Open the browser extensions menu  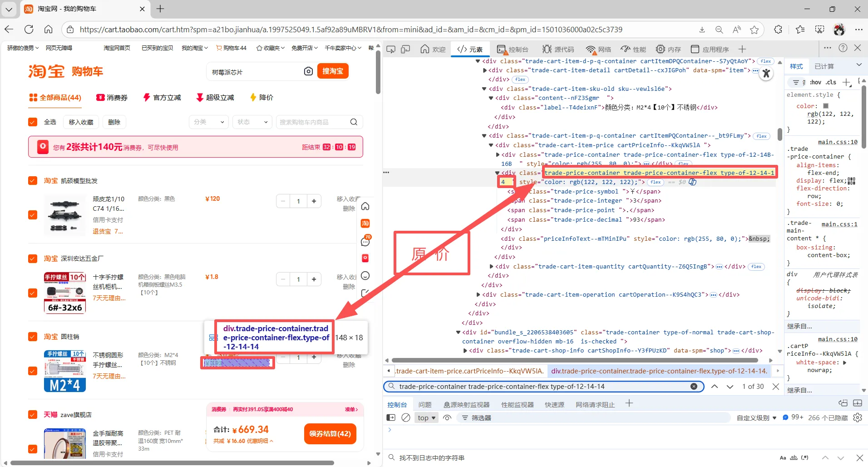coord(778,30)
